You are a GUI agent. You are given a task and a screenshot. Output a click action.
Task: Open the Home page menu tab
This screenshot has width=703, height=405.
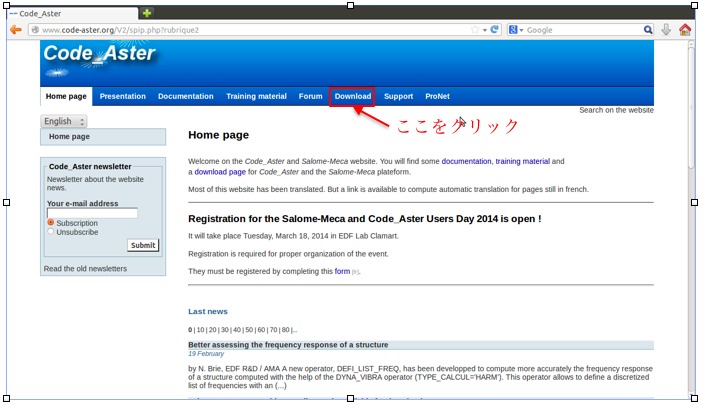(66, 96)
